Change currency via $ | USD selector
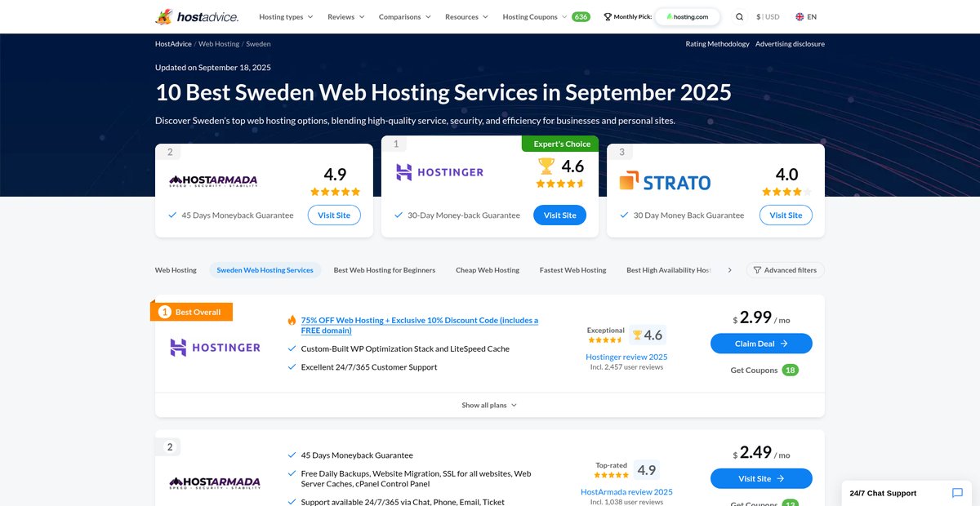The image size is (980, 506). 768,16
